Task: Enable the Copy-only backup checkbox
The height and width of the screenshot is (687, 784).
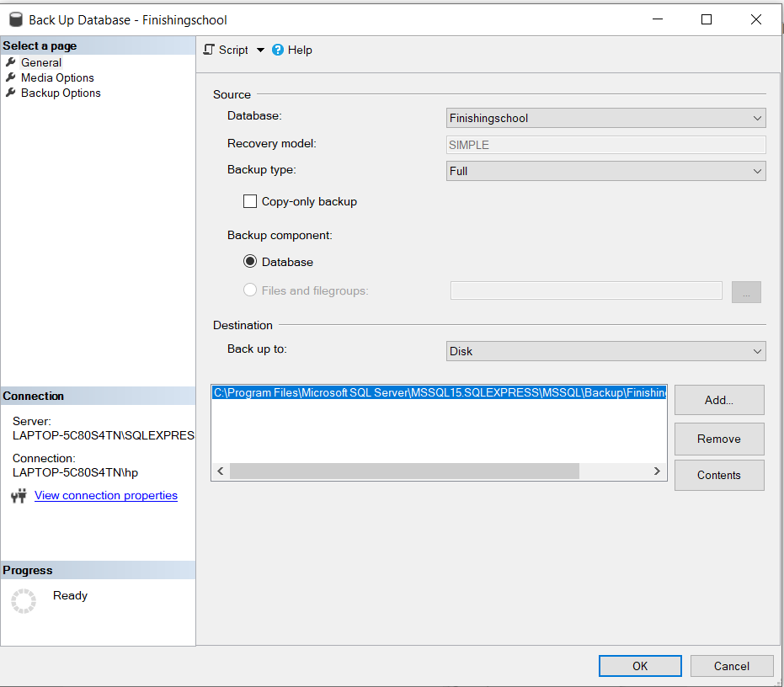Action: pos(249,201)
